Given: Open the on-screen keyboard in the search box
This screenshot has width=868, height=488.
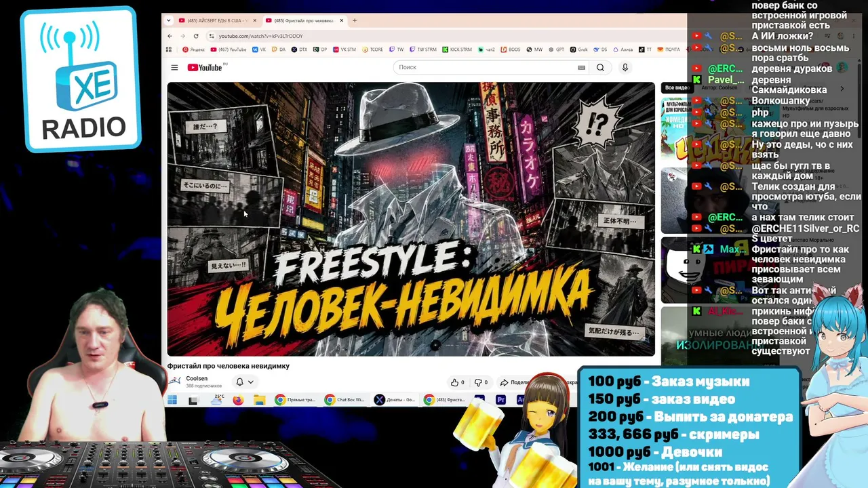Looking at the screenshot, I should (x=581, y=67).
